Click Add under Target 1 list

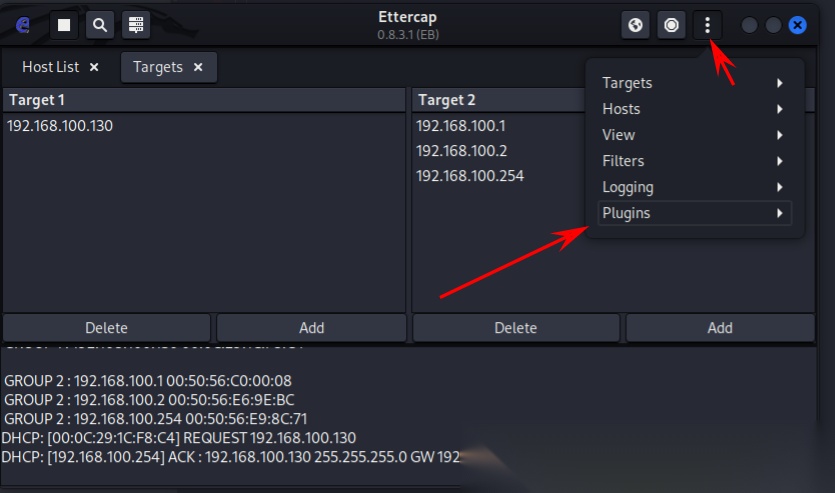(312, 327)
